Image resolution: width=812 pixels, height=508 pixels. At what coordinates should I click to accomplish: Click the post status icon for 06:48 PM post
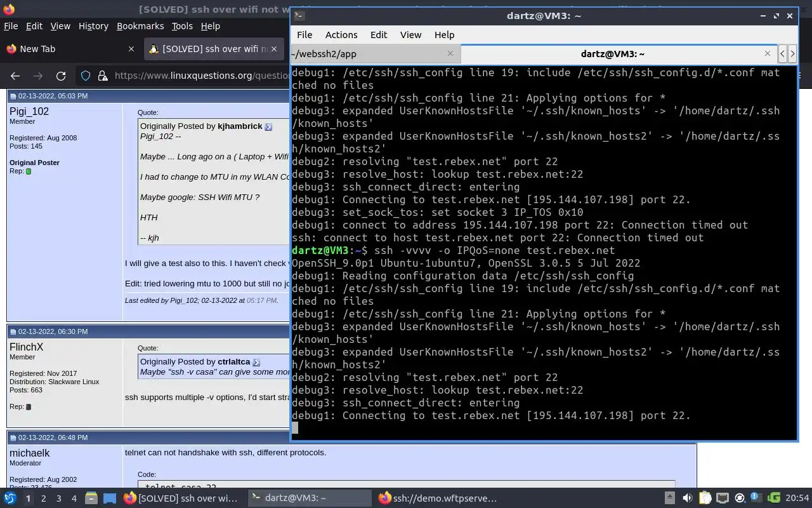point(13,438)
